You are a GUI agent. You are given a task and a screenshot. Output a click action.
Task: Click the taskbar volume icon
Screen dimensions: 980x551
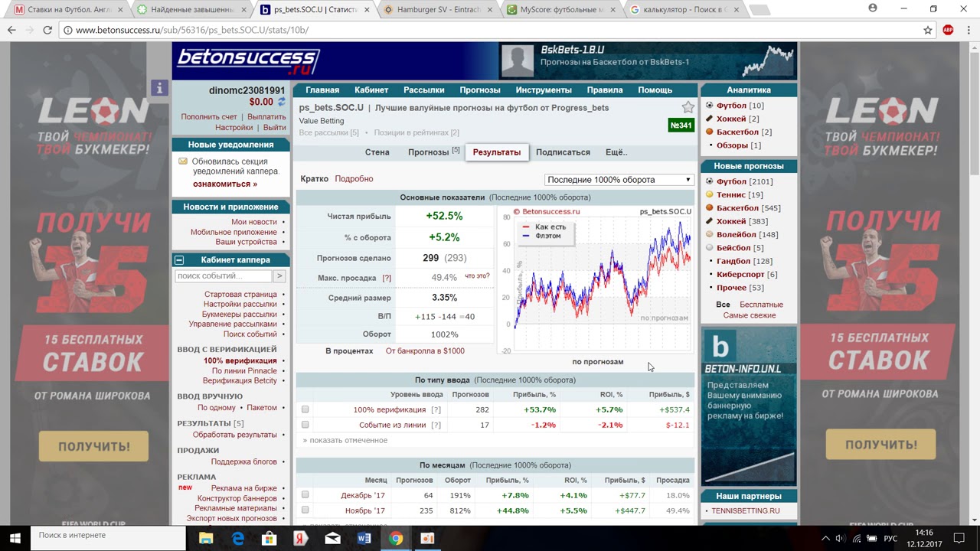[840, 538]
